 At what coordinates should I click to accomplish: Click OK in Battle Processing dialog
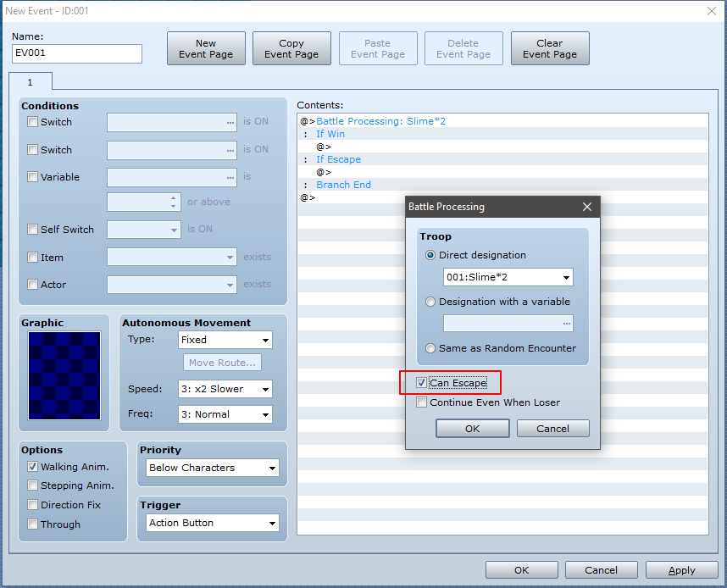click(x=473, y=429)
